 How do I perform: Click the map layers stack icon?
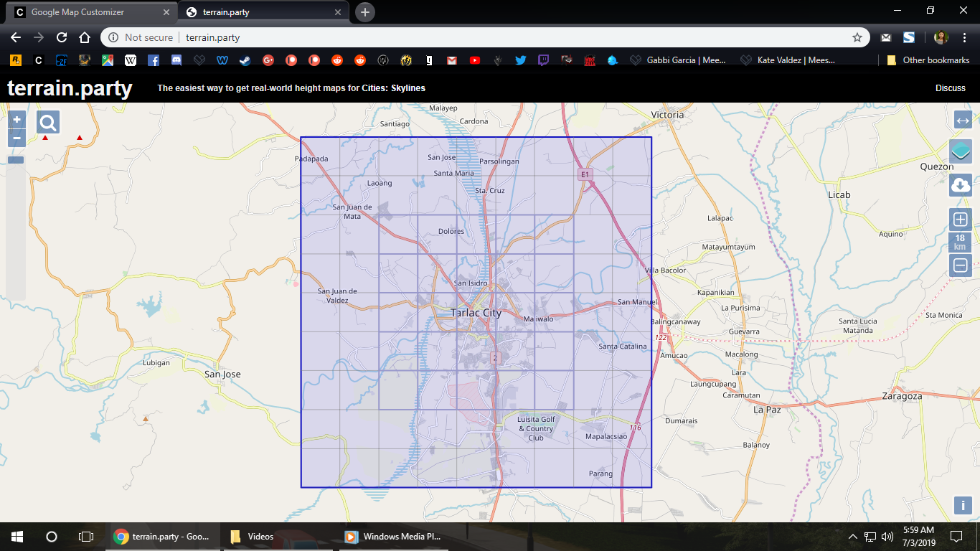[x=961, y=151]
